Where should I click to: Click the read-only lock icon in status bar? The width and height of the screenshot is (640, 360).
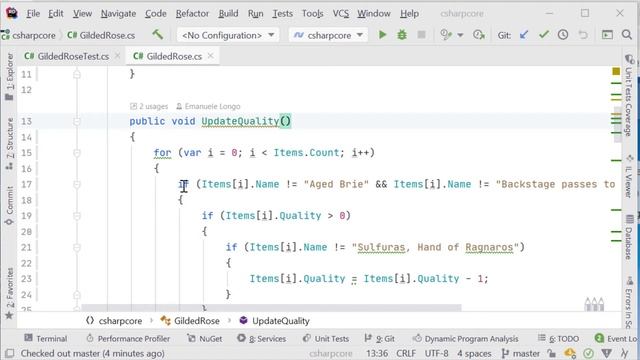[x=552, y=353]
